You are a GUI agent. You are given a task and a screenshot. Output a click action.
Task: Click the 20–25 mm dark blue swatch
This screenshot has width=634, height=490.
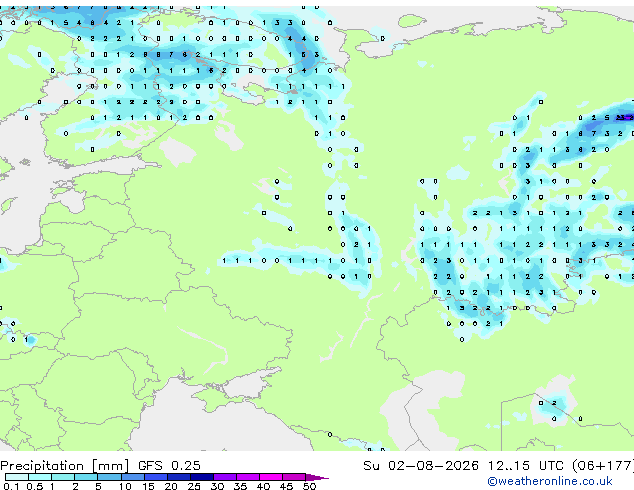coord(179,477)
